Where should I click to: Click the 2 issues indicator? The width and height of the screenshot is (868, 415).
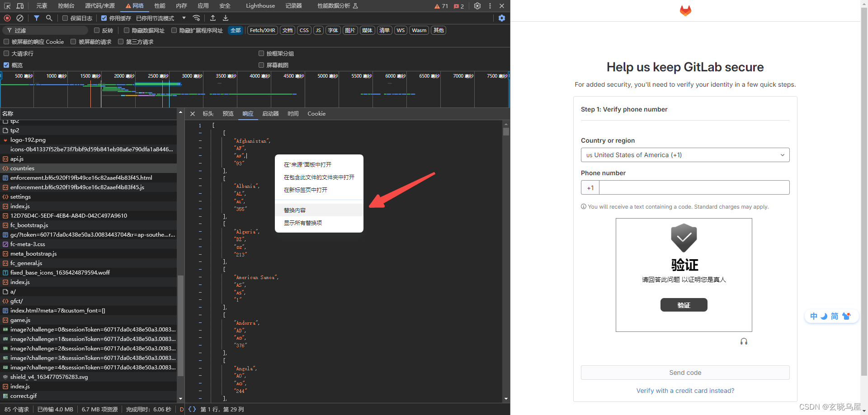tap(459, 6)
